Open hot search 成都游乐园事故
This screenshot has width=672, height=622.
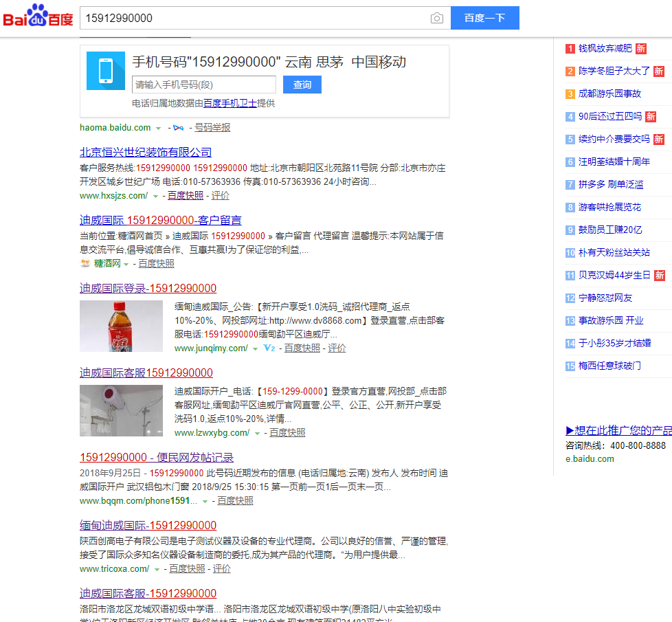tap(609, 94)
